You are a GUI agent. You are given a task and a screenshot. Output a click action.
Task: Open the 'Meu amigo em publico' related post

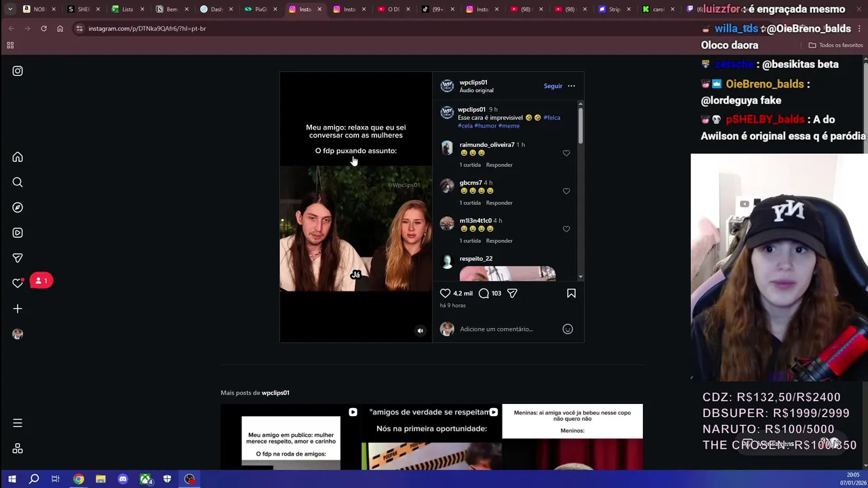pyautogui.click(x=290, y=437)
